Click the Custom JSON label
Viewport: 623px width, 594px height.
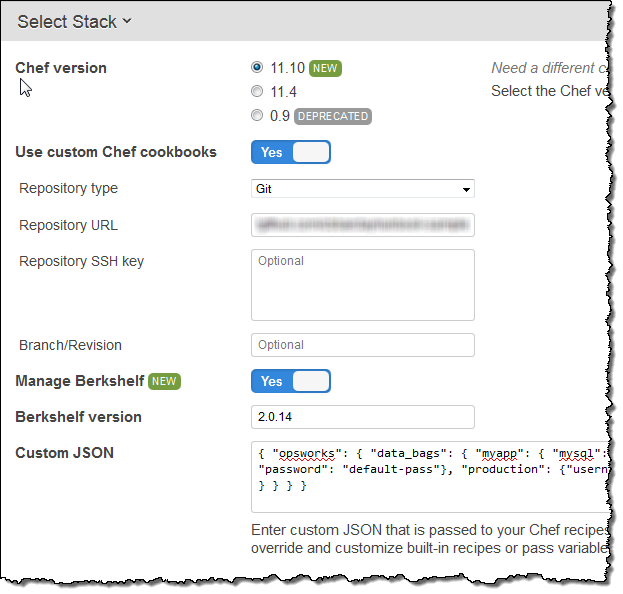[x=65, y=453]
